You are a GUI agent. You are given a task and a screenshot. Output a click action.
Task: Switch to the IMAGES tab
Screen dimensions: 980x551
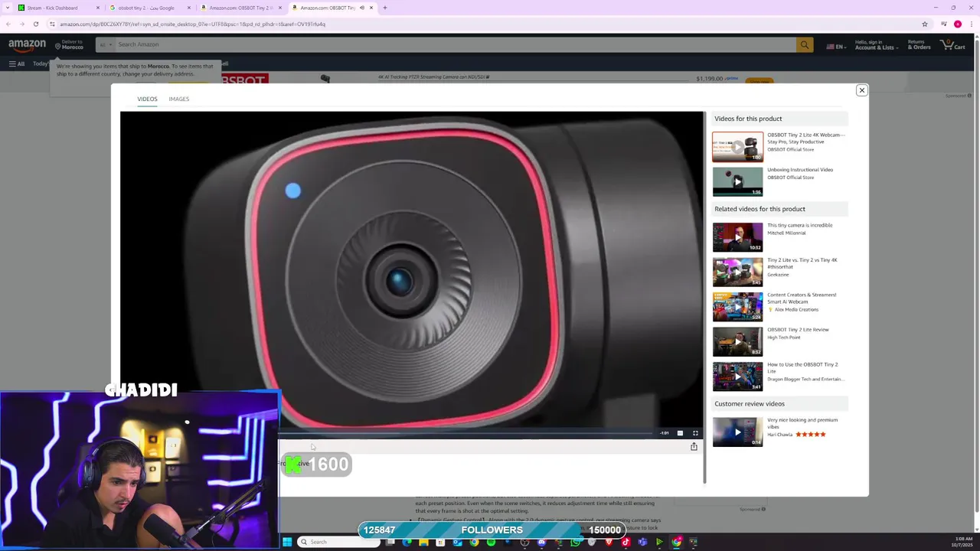pos(178,99)
